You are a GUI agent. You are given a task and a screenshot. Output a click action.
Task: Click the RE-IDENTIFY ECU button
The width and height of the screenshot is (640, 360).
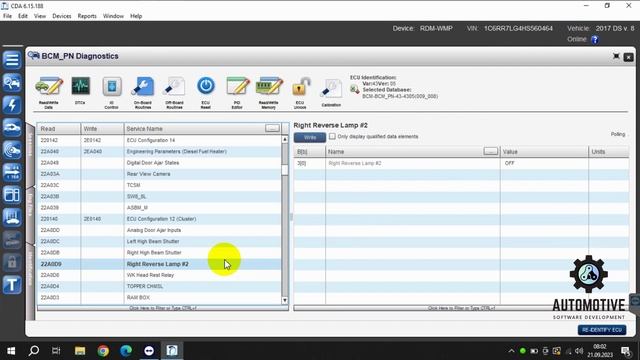602,330
